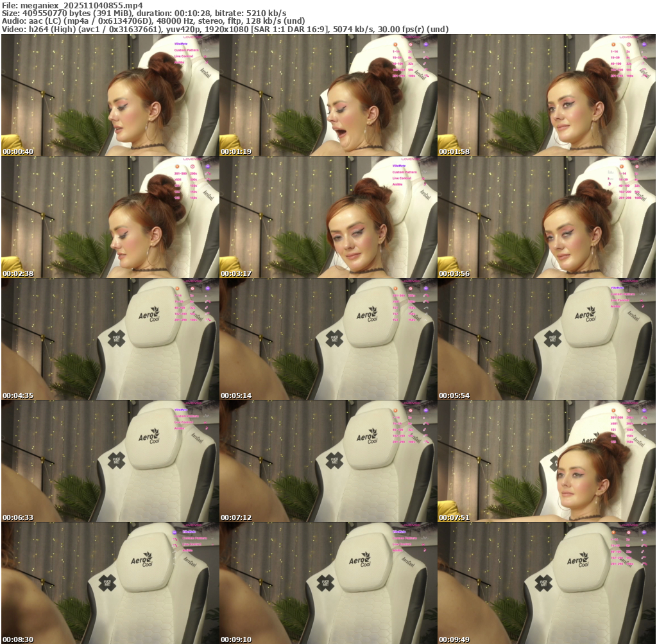This screenshot has height=644, width=657.
Task: Open the frame labeled 00:05:54
Action: (547, 339)
